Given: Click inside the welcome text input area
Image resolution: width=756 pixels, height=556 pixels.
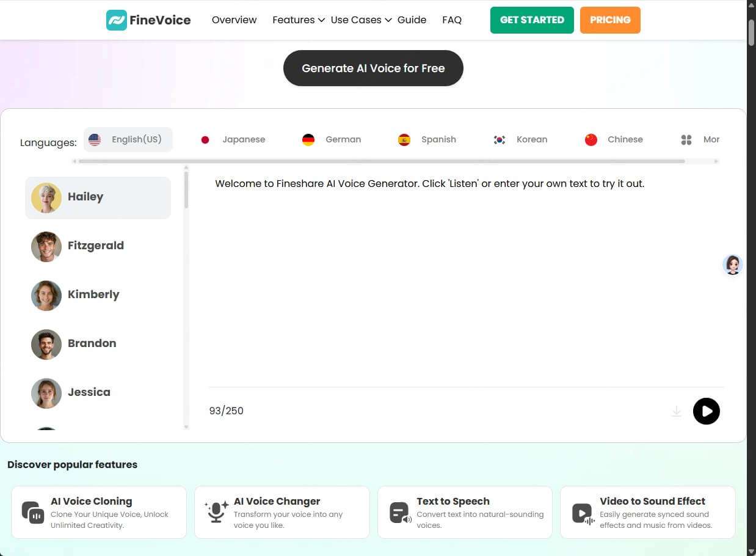Looking at the screenshot, I should pos(466,278).
